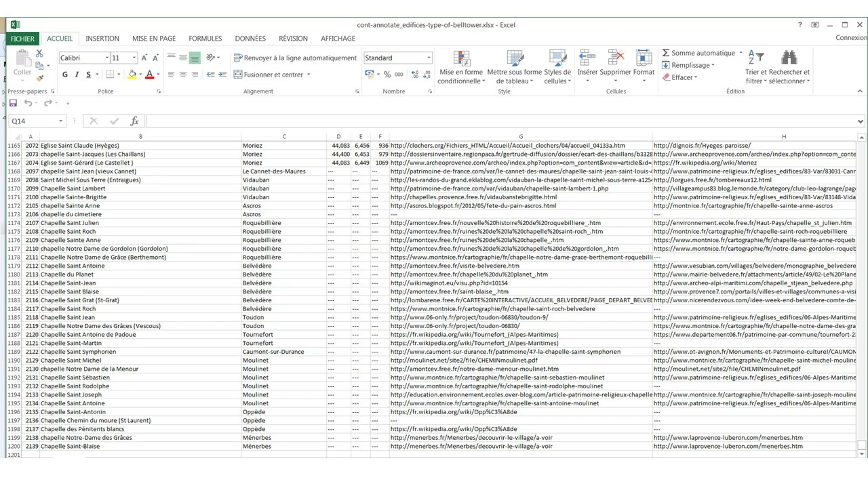The width and height of the screenshot is (868, 488).
Task: Open the Standard number format dropdown
Action: click(429, 58)
